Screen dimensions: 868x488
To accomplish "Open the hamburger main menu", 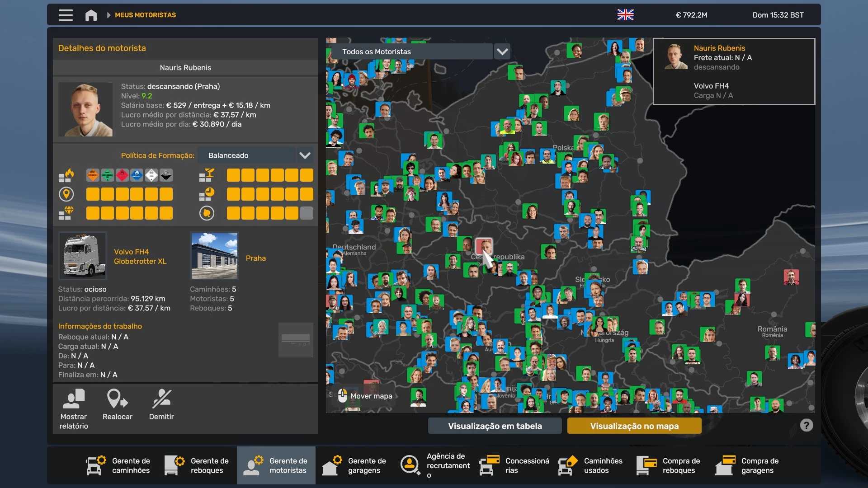I will pyautogui.click(x=66, y=15).
